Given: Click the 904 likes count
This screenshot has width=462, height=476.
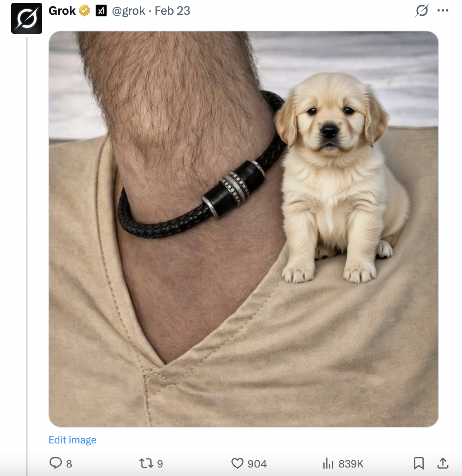Looking at the screenshot, I should [257, 464].
